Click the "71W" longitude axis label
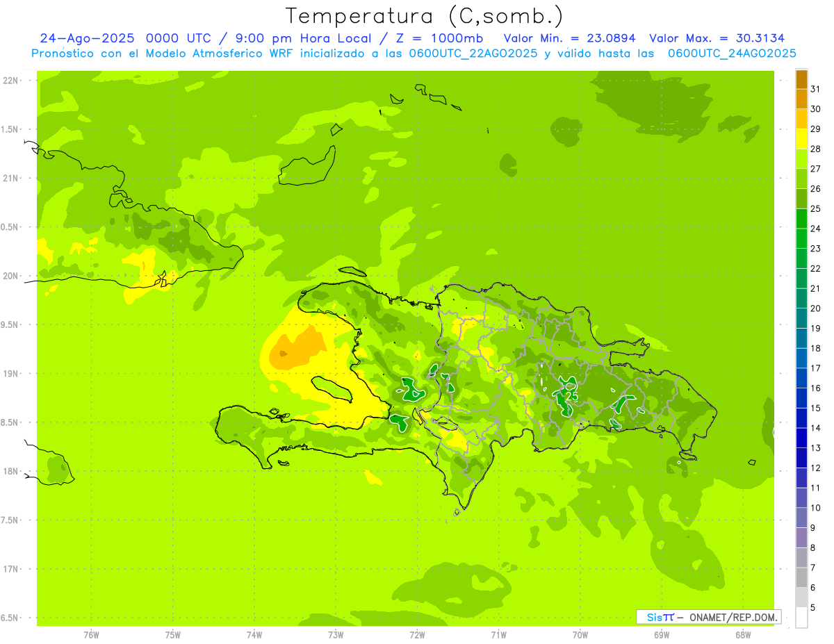Screen dimensions: 834x644 click(x=498, y=635)
